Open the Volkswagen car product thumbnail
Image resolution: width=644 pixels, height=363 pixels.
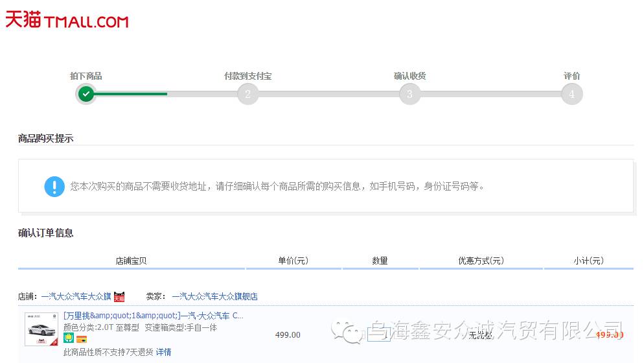[41, 329]
